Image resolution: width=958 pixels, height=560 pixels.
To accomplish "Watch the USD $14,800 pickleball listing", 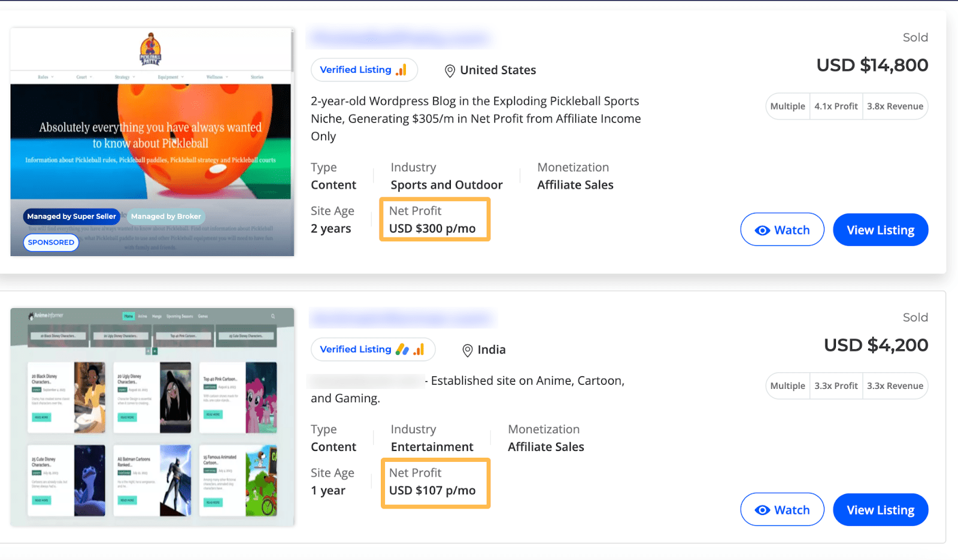I will pyautogui.click(x=782, y=230).
